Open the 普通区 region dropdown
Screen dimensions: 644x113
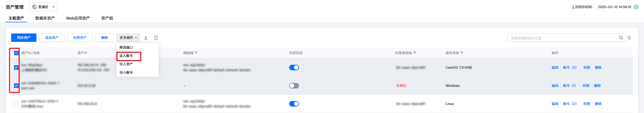pyautogui.click(x=43, y=7)
